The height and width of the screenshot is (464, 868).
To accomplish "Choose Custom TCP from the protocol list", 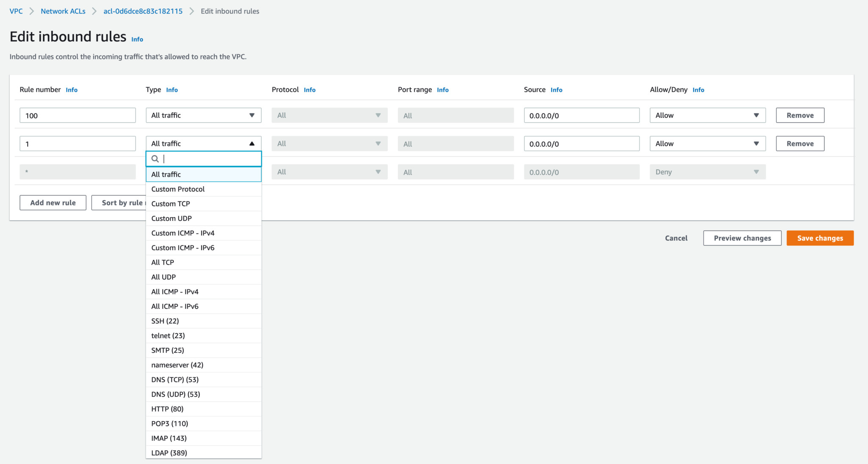I will coord(170,204).
